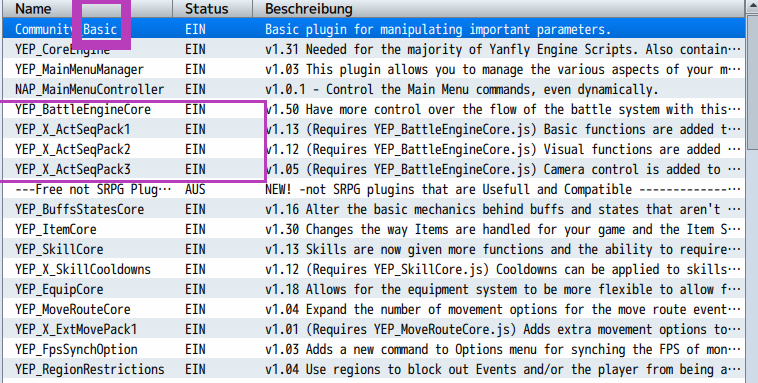Select the YEP_X_ExtMovePack1 plugin
The width and height of the screenshot is (758, 383).
point(373,329)
